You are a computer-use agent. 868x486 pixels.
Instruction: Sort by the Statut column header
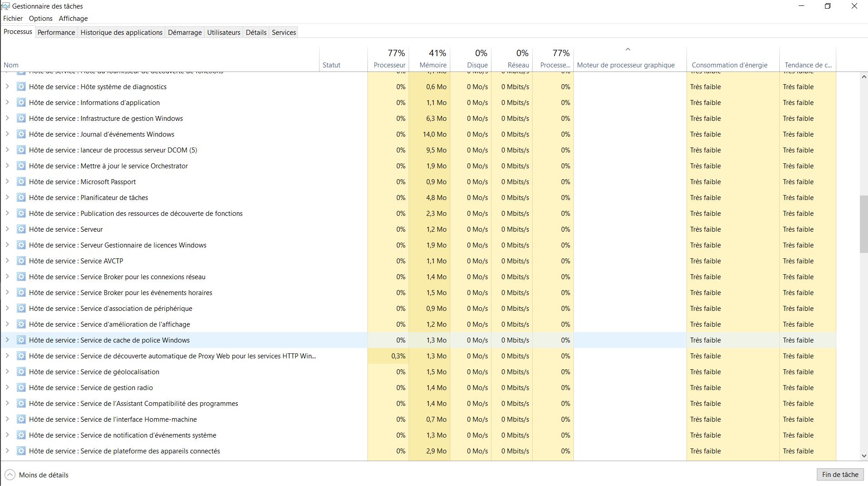click(343, 59)
